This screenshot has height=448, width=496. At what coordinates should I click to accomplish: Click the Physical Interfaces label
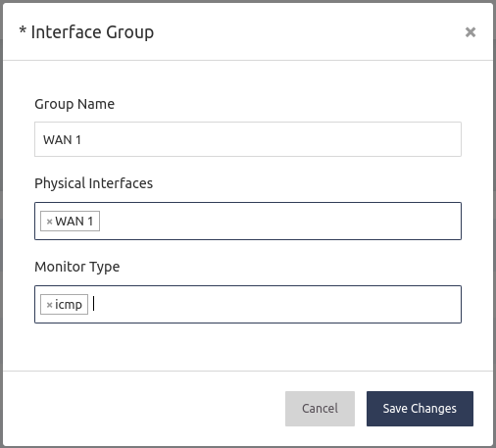point(93,183)
